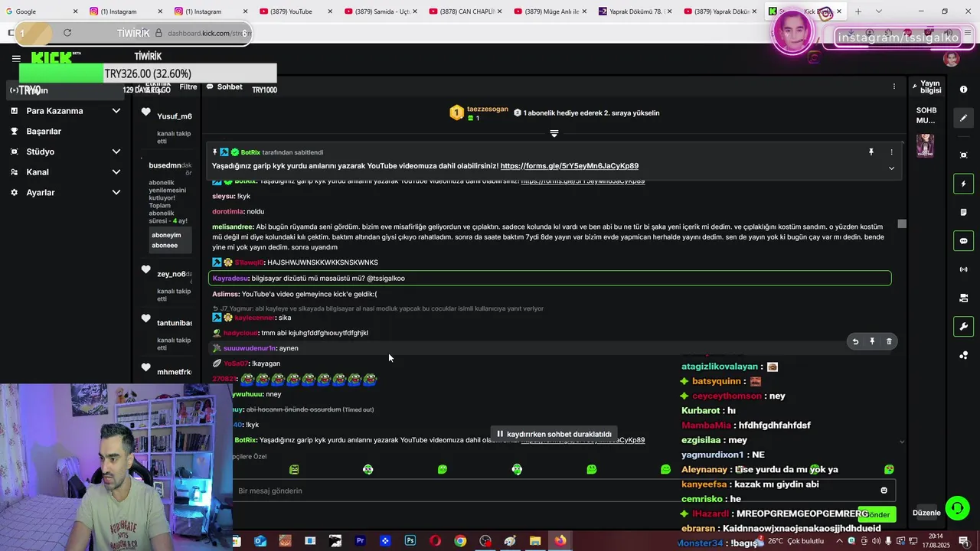Open a new browser tab with the plus icon
The image size is (980, 551).
(857, 11)
